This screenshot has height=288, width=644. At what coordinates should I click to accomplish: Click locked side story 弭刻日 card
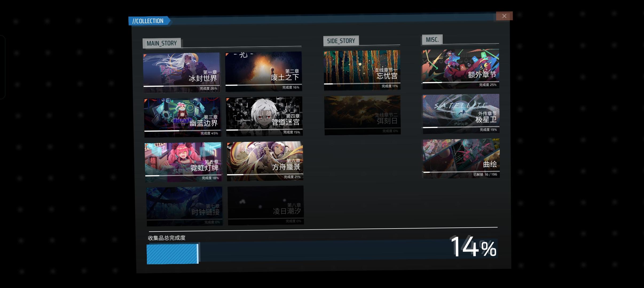coord(362,115)
